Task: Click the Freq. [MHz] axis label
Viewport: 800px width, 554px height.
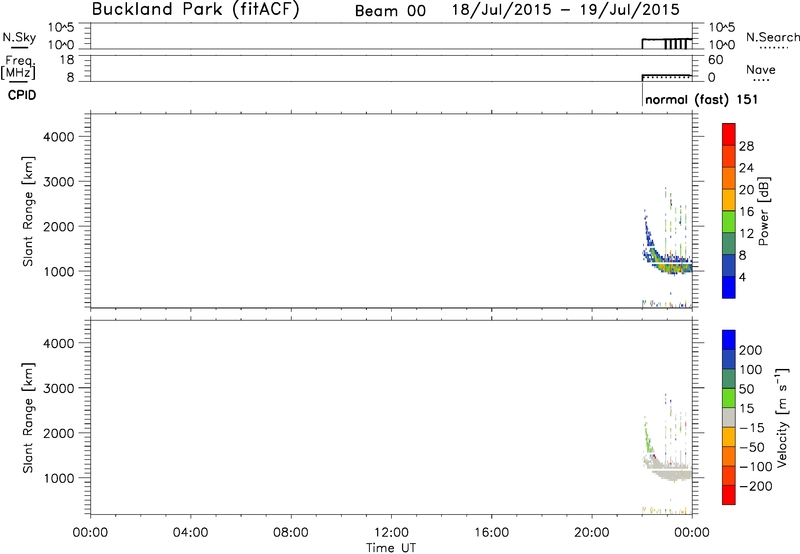Action: pos(18,67)
